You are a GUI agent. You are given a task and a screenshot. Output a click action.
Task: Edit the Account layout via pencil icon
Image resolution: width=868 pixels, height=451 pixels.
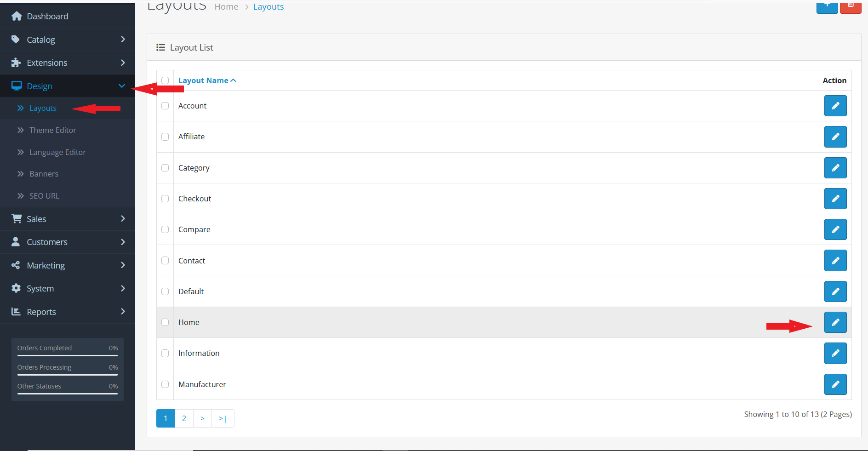(x=835, y=106)
